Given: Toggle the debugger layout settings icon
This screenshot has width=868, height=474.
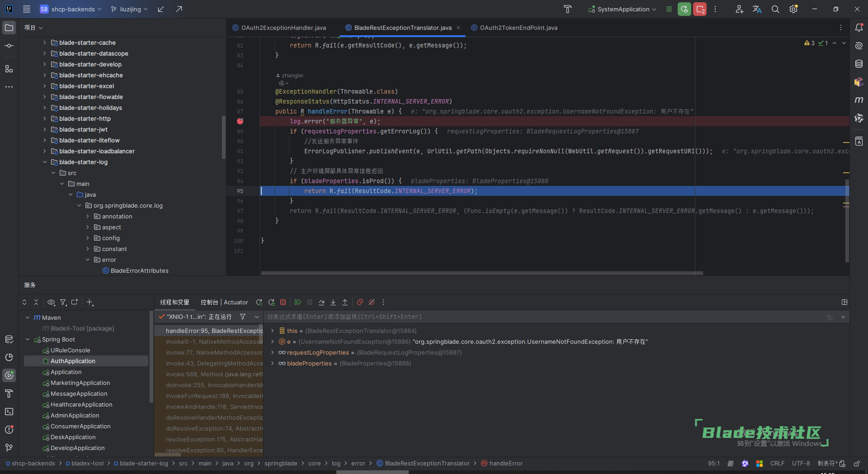Looking at the screenshot, I should 844,302.
